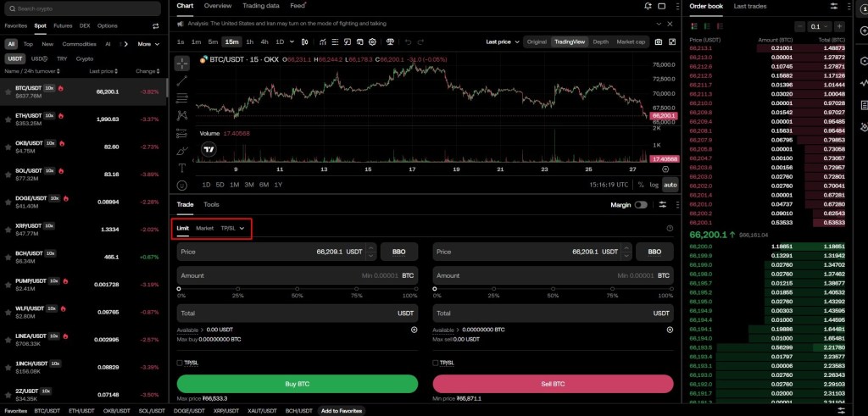
Task: Click the green Buy BTC button
Action: coord(298,384)
